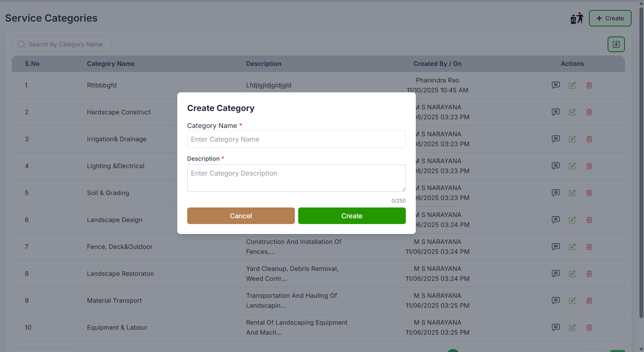Delete the Irrigation& Drainage category

point(589,139)
